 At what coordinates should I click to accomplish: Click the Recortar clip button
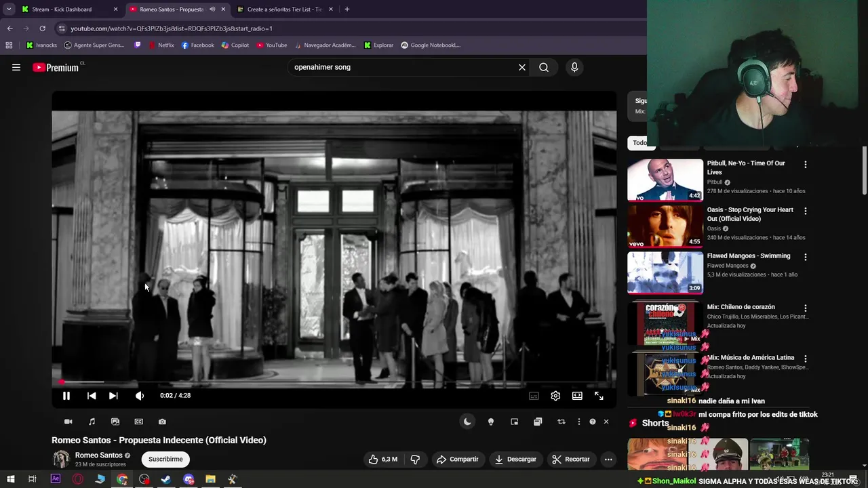point(571,459)
